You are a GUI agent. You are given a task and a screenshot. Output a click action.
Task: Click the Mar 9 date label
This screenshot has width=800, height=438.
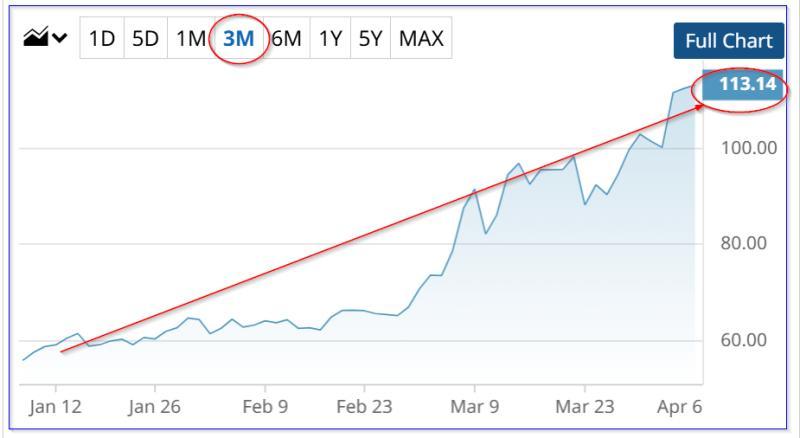click(475, 408)
